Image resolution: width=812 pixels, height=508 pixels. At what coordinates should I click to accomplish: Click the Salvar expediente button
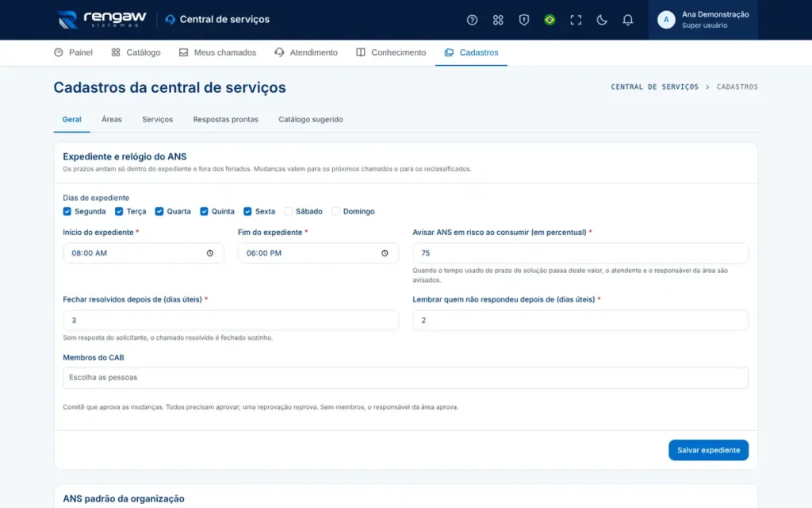(x=708, y=450)
